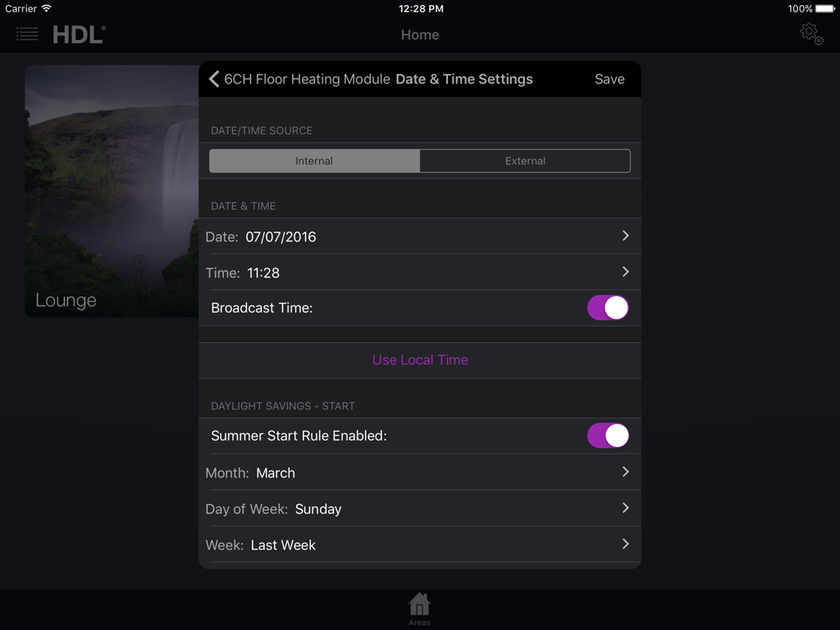Select External date/time source

click(525, 161)
